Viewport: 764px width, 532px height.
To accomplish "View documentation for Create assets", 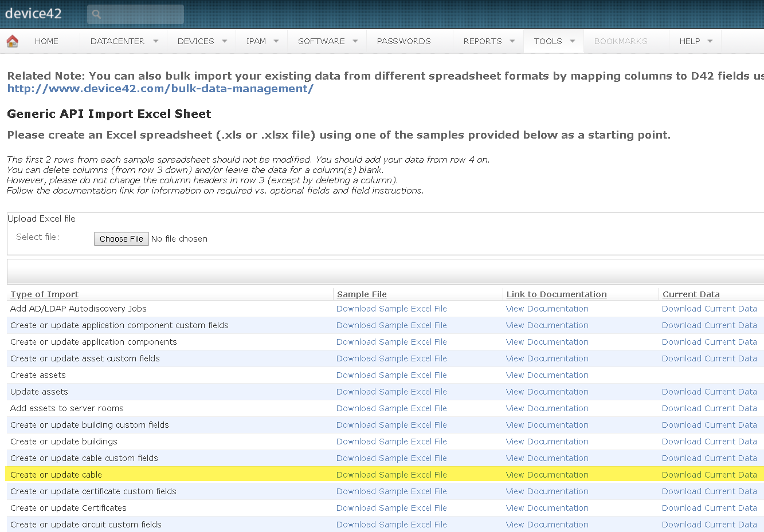I will tap(547, 375).
